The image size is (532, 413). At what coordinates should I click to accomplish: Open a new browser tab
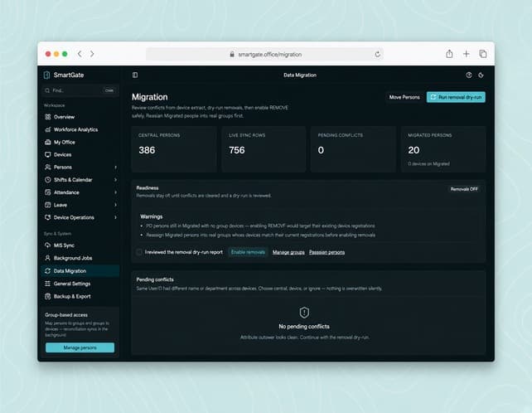467,54
